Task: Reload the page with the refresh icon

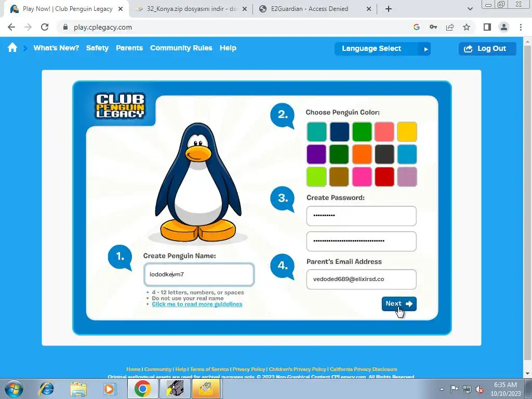Action: coord(45,27)
